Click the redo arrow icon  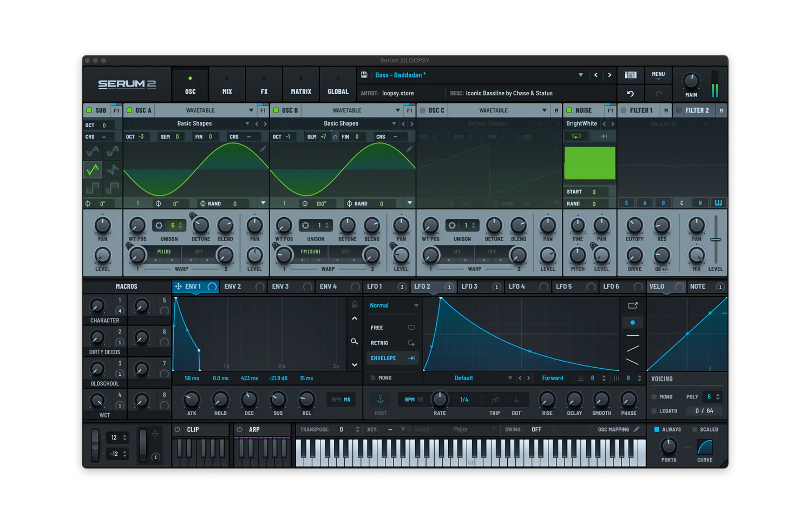click(x=659, y=94)
